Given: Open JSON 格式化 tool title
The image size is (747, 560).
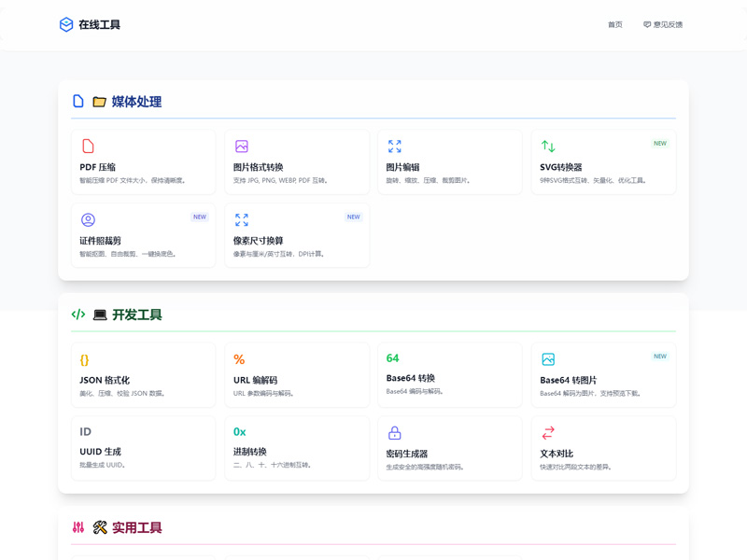Looking at the screenshot, I should point(105,380).
